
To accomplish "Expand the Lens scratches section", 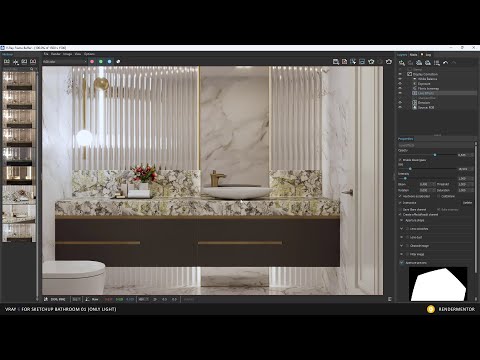I will point(401,229).
